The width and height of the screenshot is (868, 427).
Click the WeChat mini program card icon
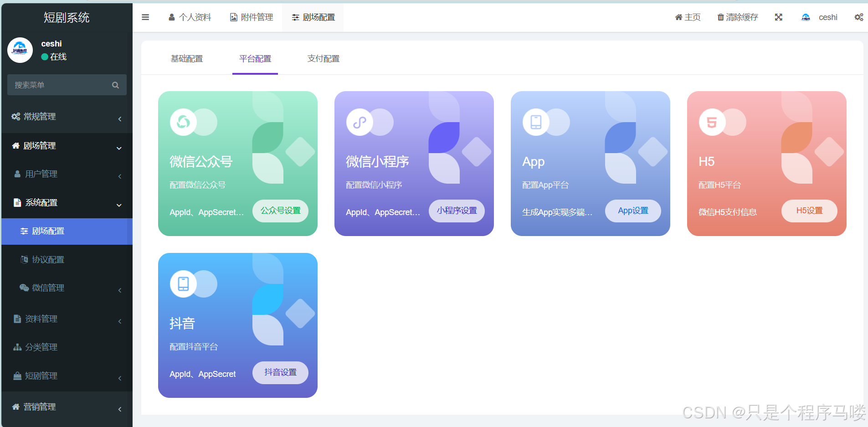point(360,122)
